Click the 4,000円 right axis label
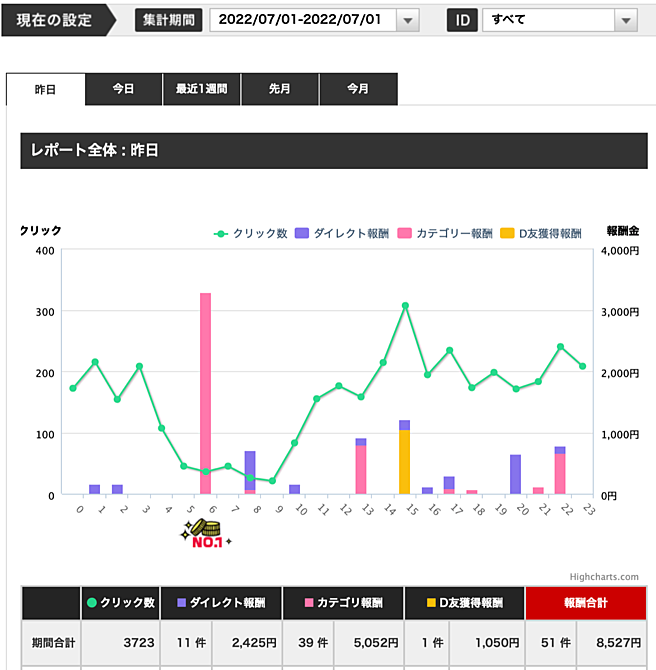Image resolution: width=656 pixels, height=670 pixels. [620, 251]
